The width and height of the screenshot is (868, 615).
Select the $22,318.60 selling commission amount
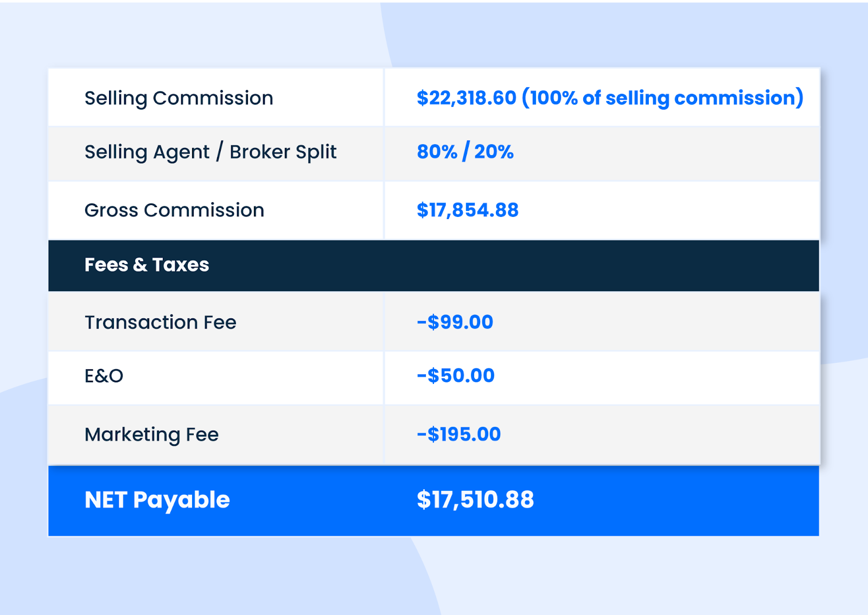click(466, 98)
